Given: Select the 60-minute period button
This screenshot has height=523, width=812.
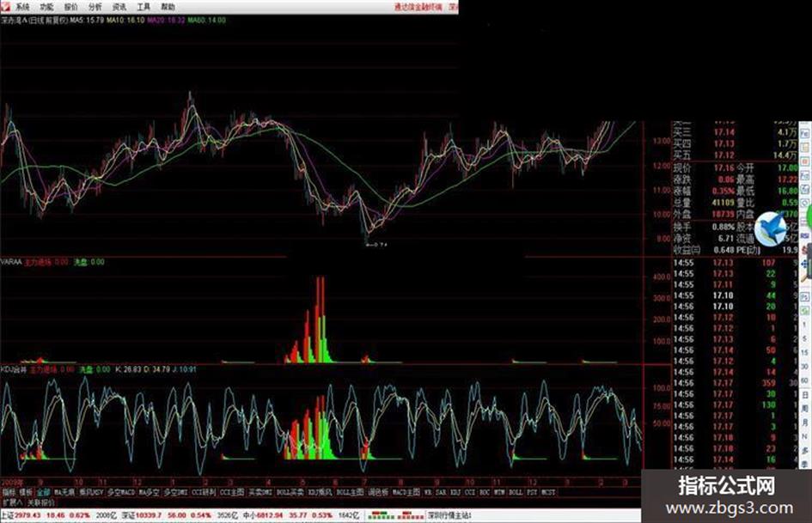Looking at the screenshot, I should 804,380.
